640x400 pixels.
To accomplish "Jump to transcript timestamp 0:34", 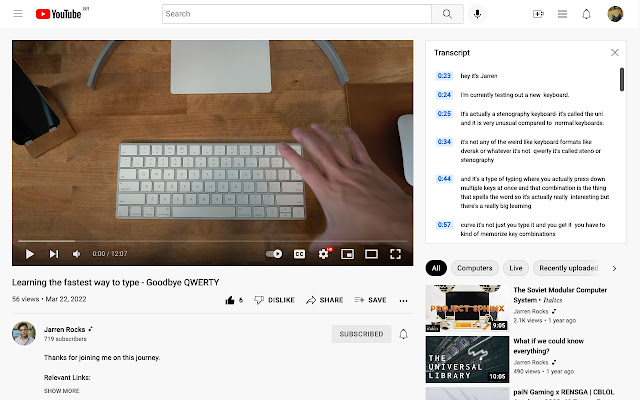I will [444, 142].
